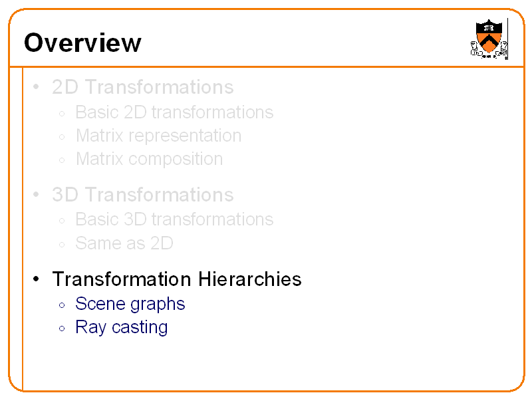The image size is (532, 399).
Task: Click the circle bullet beside "Same as 2D"
Action: coord(62,245)
